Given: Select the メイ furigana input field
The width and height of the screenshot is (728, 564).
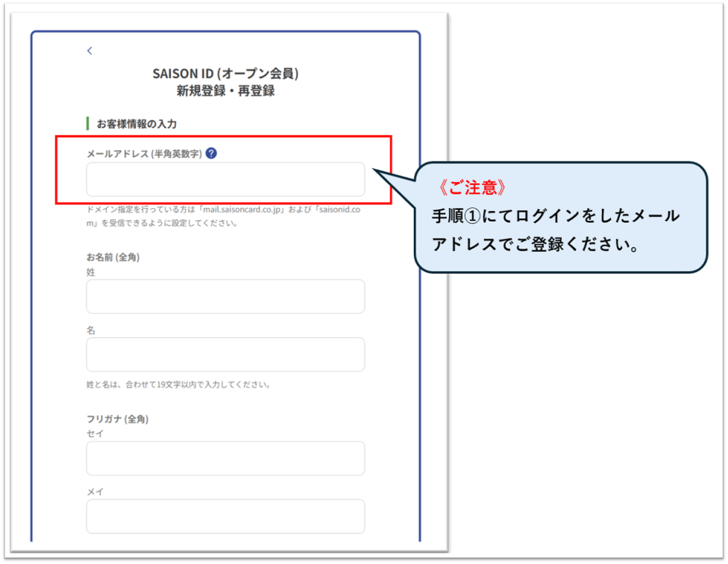Looking at the screenshot, I should pyautogui.click(x=226, y=516).
